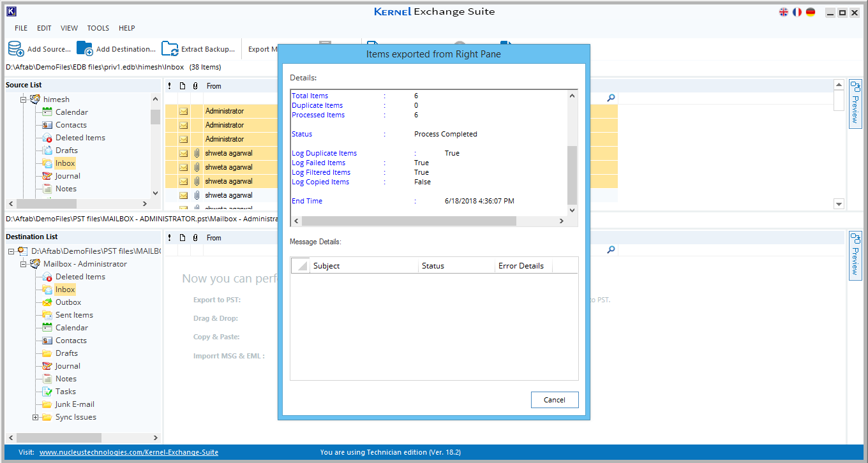Click Source List scroll-down arrow
The image size is (868, 463).
155,193
